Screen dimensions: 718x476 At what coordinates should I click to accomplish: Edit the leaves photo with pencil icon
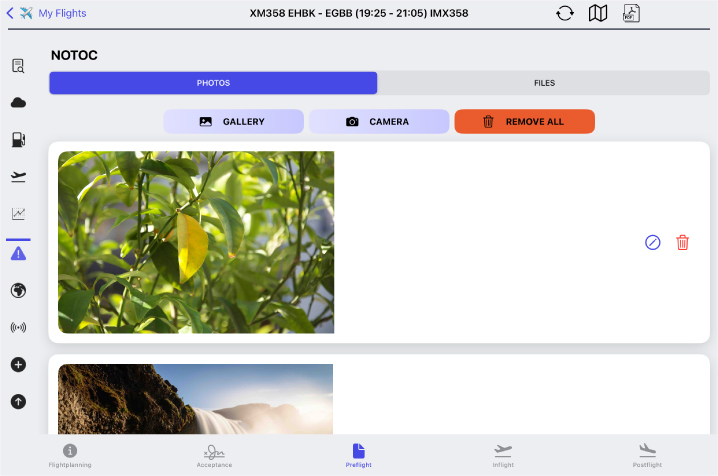(653, 243)
